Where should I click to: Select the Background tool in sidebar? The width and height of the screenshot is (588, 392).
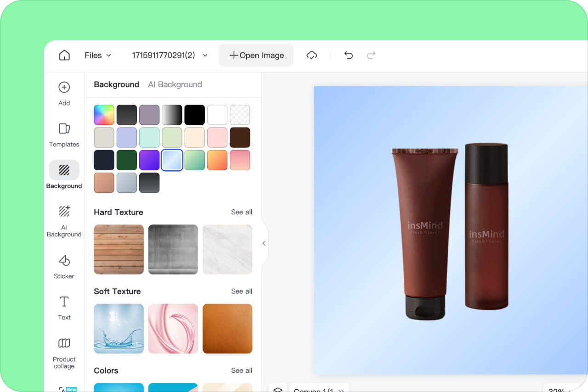click(x=64, y=175)
